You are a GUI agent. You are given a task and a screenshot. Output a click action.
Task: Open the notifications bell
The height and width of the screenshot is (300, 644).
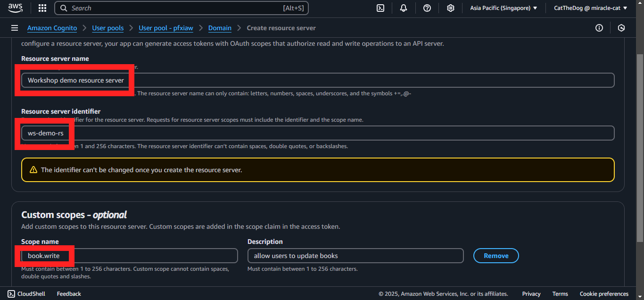404,8
